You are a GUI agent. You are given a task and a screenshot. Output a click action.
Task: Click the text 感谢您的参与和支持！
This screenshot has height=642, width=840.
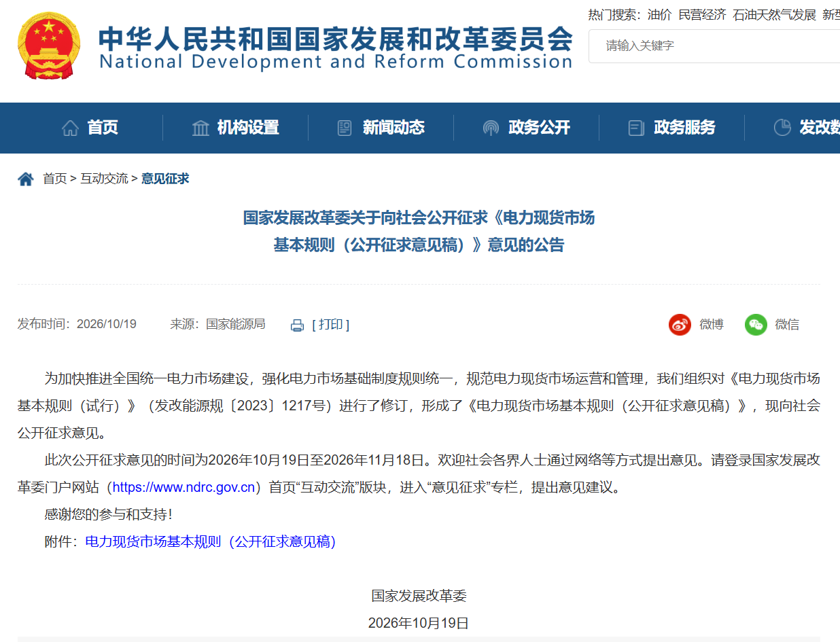pos(108,514)
